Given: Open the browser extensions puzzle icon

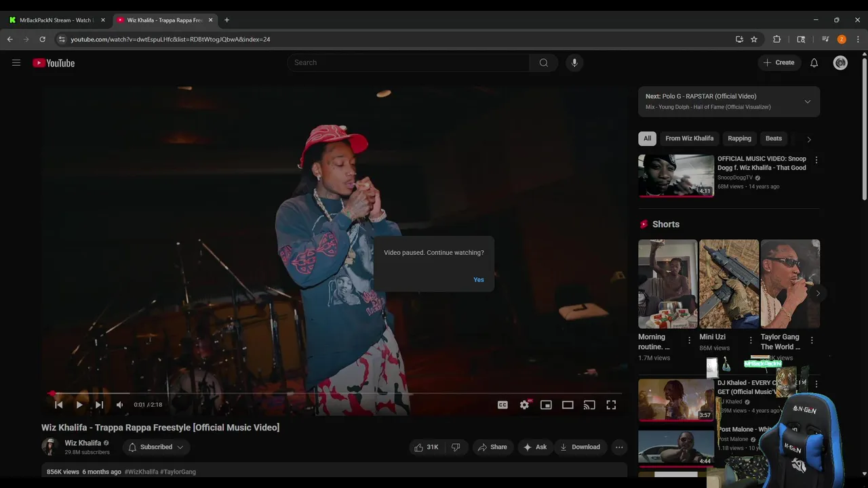Looking at the screenshot, I should click(x=777, y=39).
